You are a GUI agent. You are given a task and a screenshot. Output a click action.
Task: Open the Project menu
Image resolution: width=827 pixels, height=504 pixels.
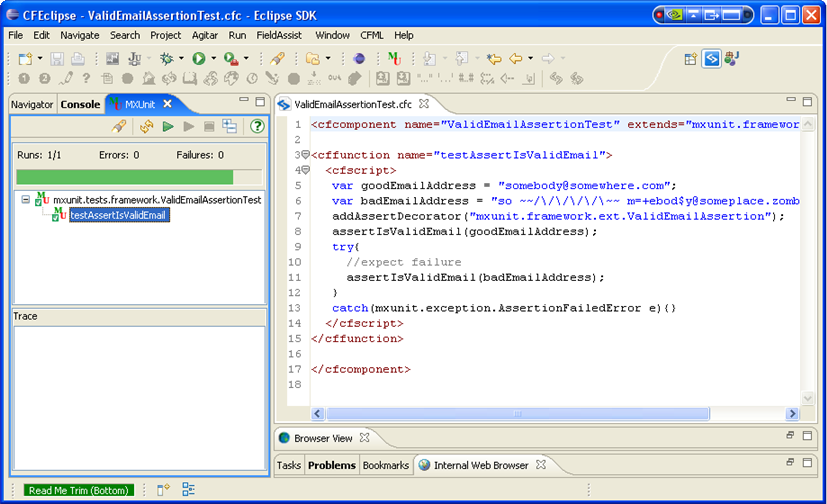[166, 35]
